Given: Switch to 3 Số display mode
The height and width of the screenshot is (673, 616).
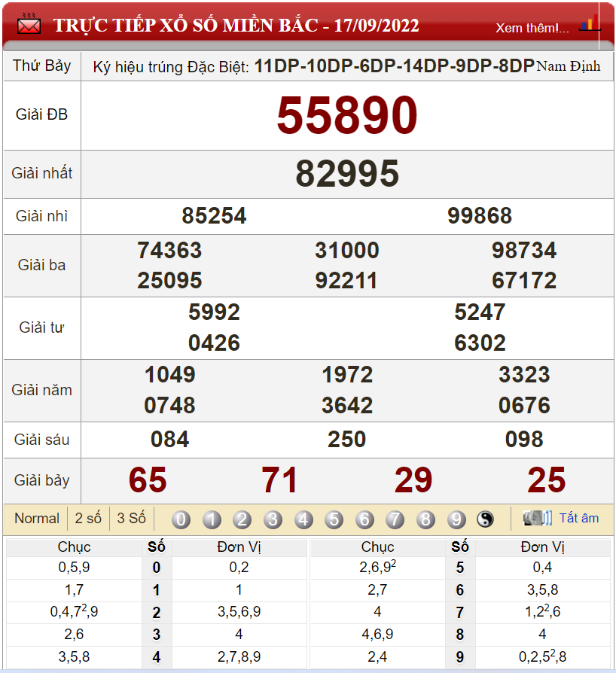Looking at the screenshot, I should (131, 519).
